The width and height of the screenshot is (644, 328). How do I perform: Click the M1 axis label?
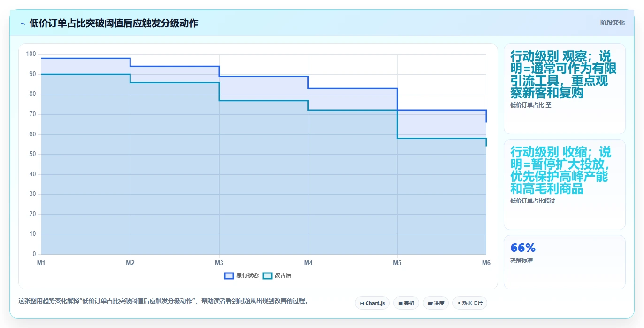[x=41, y=263]
